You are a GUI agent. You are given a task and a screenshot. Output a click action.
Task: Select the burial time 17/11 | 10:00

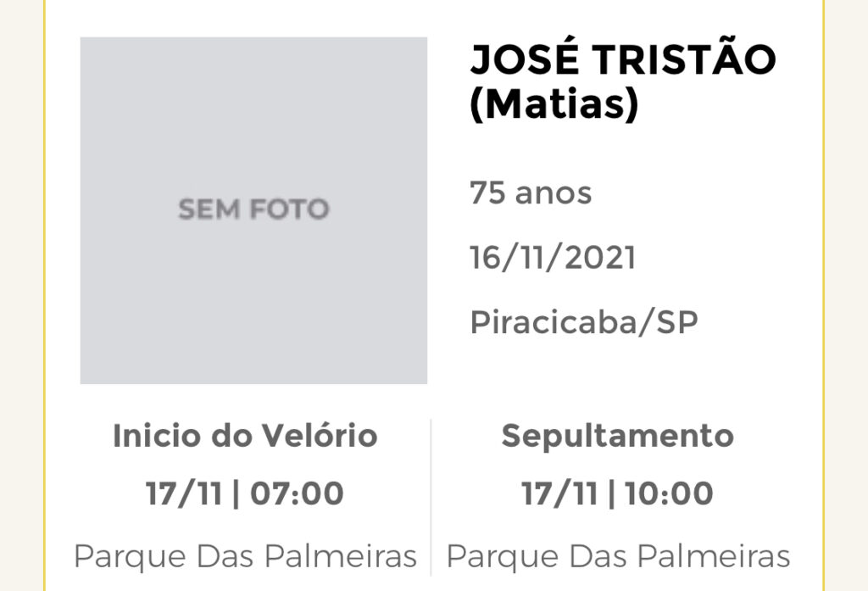point(617,493)
